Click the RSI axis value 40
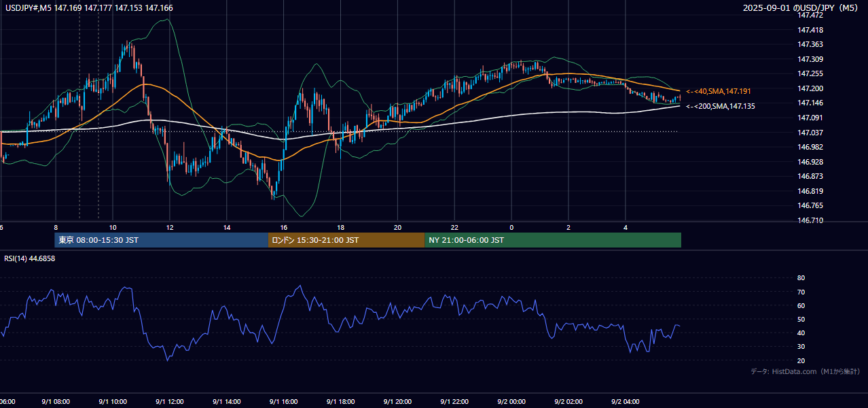 tap(801, 333)
